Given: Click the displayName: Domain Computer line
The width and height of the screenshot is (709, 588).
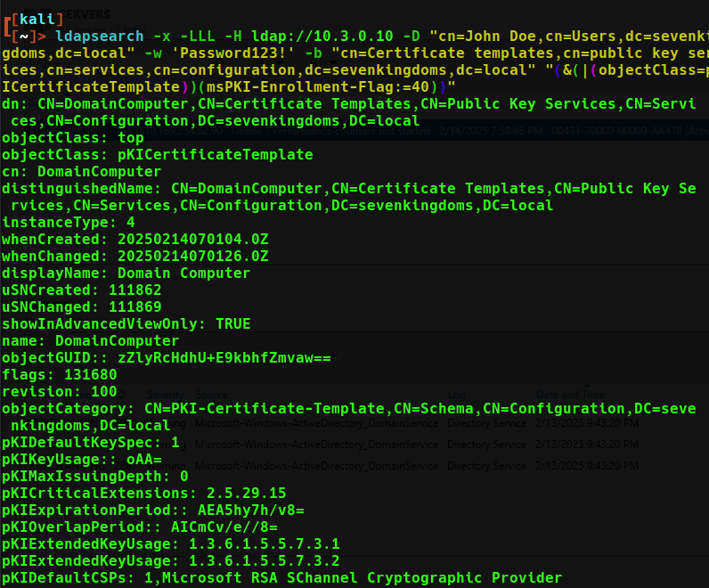Looking at the screenshot, I should tap(126, 273).
